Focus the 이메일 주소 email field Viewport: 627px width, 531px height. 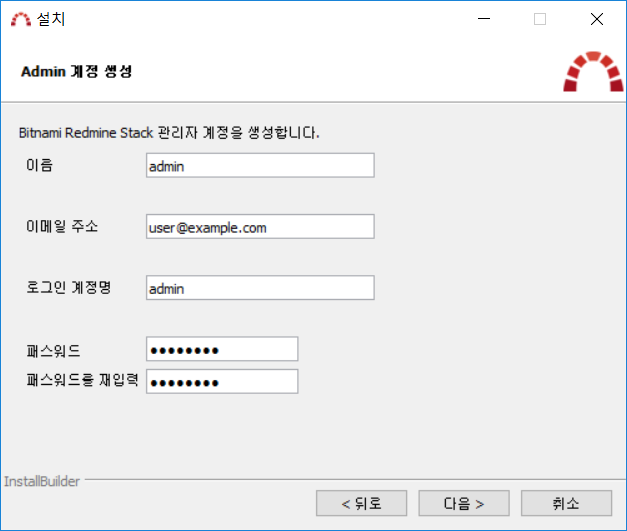pos(260,226)
